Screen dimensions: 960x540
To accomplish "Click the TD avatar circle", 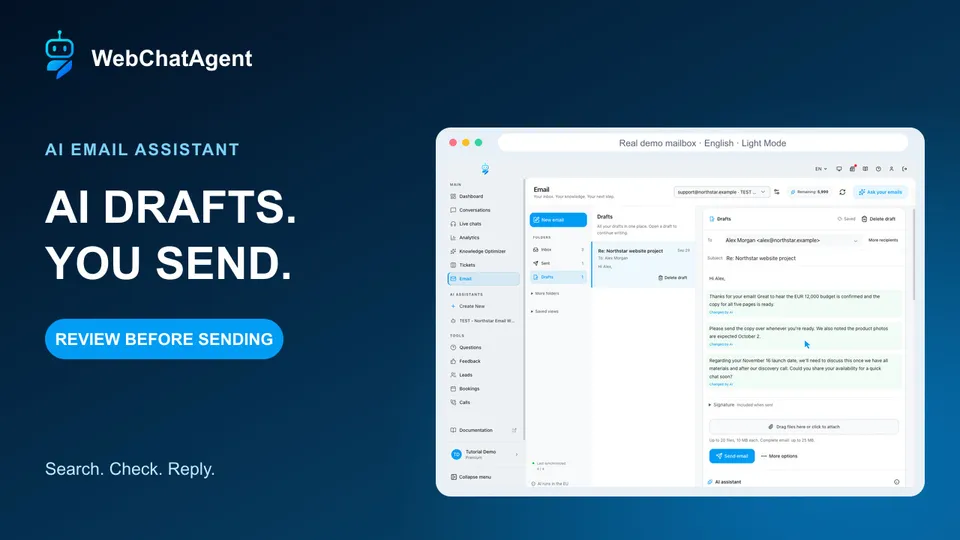I will (456, 454).
